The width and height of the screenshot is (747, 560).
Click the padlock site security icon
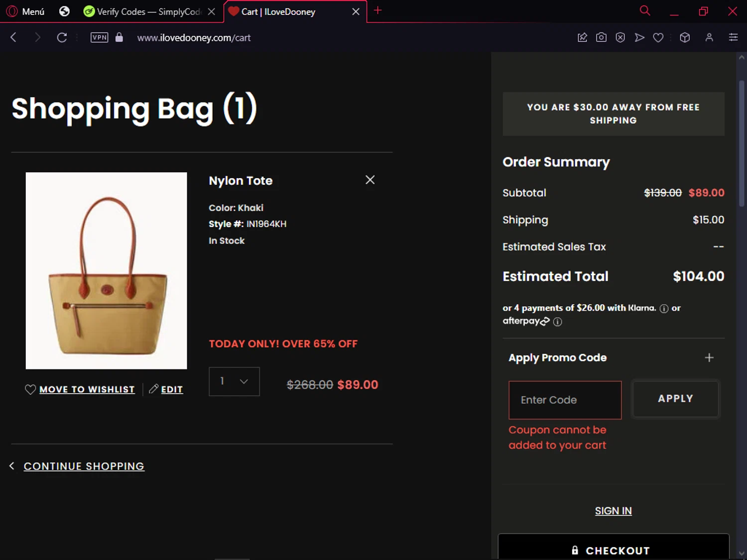(x=119, y=37)
